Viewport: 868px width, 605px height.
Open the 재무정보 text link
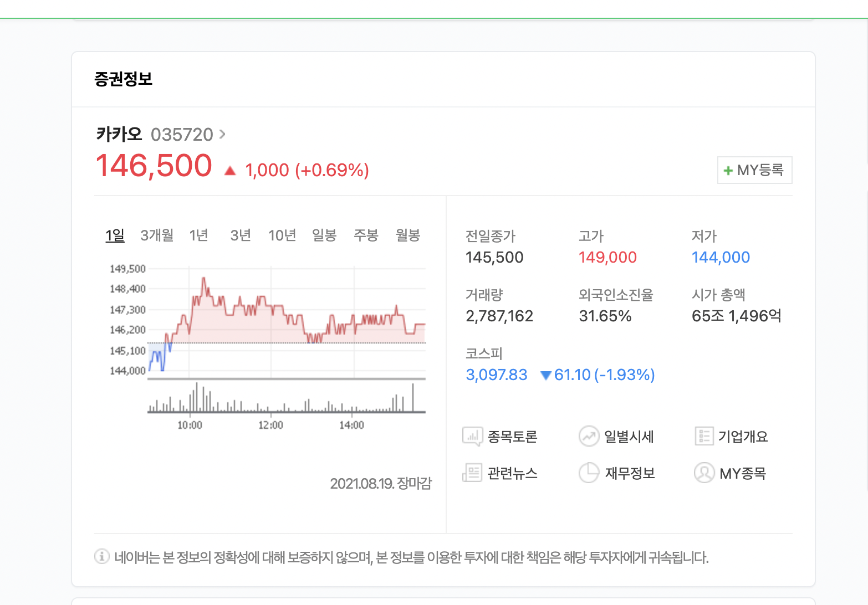pyautogui.click(x=630, y=473)
